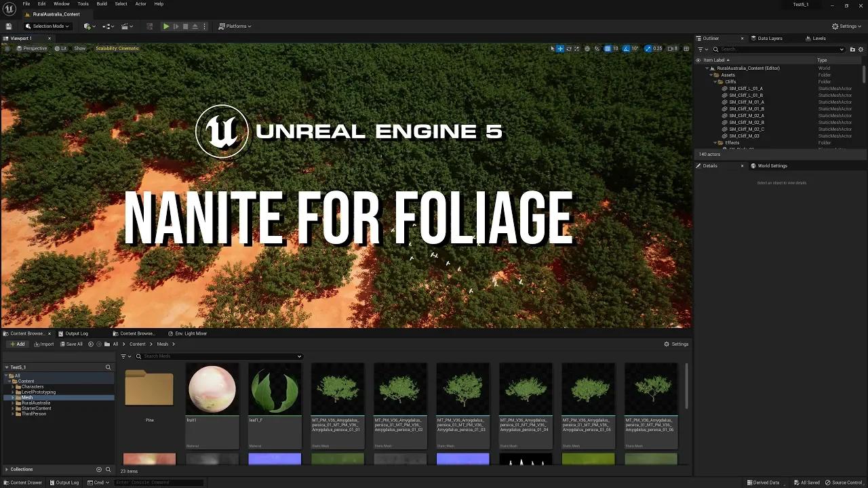Viewport: 868px width, 488px height.
Task: Open the Window menu
Action: pos(62,3)
